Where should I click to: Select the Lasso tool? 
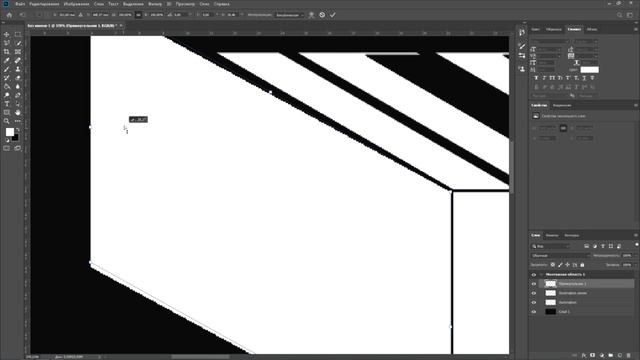(7, 43)
